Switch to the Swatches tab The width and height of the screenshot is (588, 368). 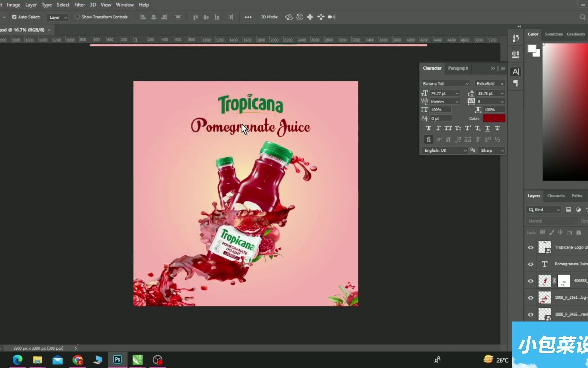pos(554,34)
